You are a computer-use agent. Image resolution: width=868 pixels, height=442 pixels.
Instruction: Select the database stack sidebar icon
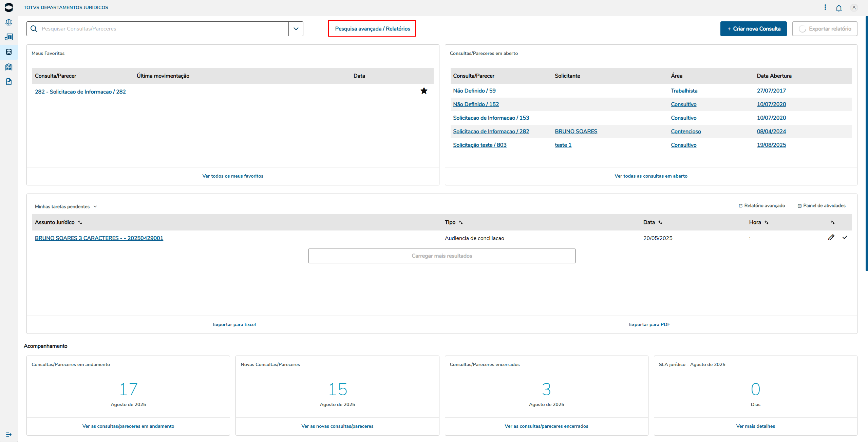[9, 52]
